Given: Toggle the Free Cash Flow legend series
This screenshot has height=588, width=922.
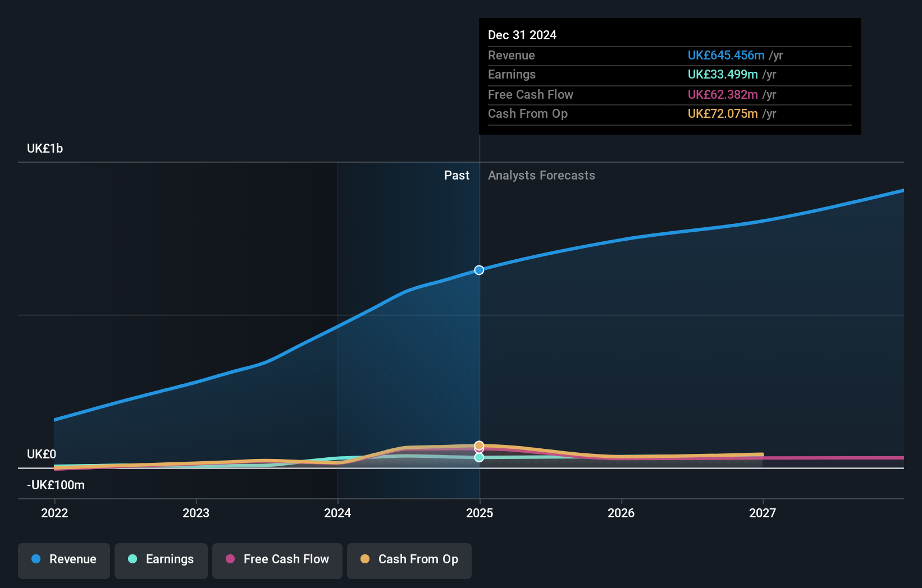Looking at the screenshot, I should 277,561.
